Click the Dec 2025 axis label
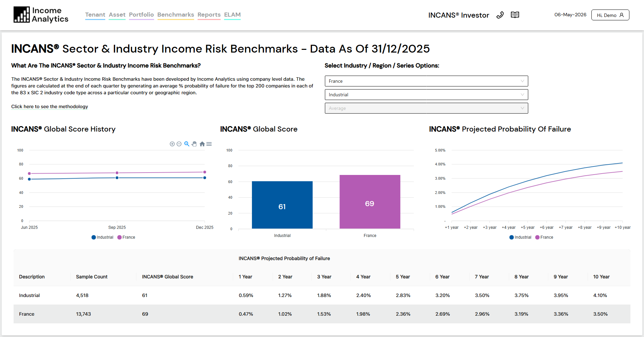This screenshot has width=644, height=337. 205,227
